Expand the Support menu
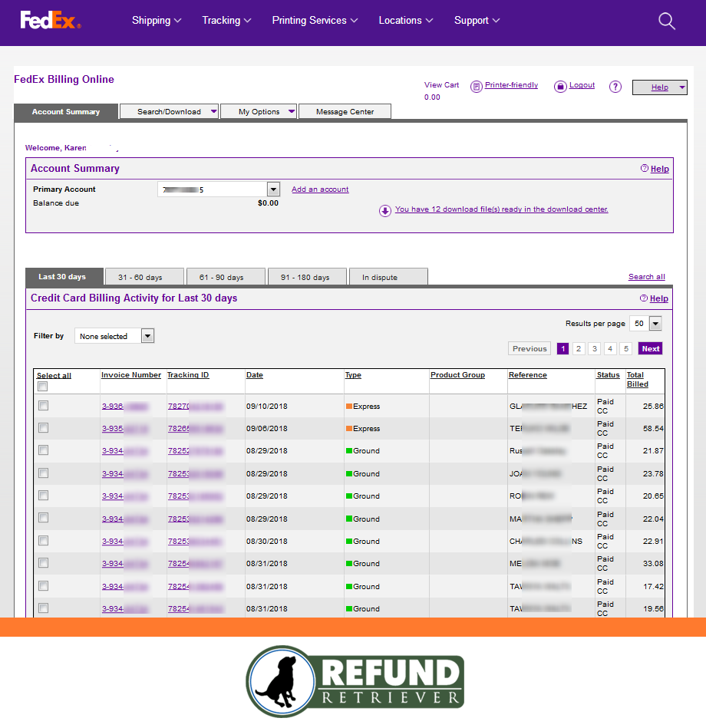The width and height of the screenshot is (706, 728). (477, 21)
